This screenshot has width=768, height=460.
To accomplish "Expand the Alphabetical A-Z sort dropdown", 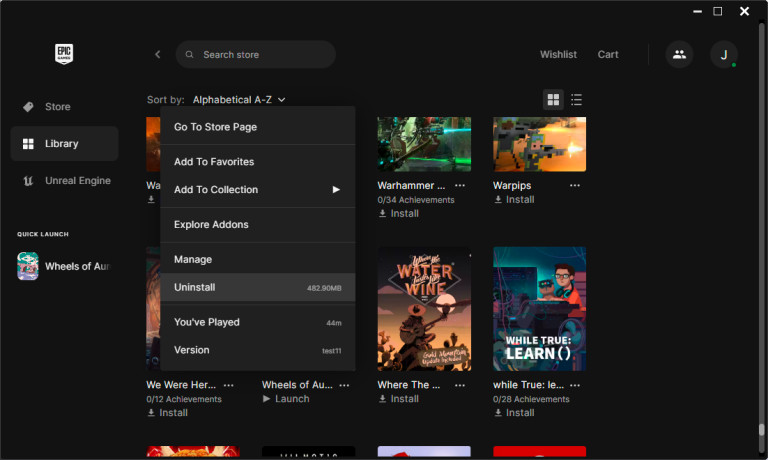I will (239, 100).
